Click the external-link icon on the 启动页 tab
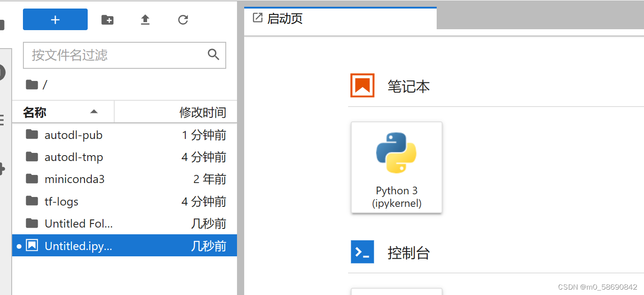This screenshot has height=295, width=644. (257, 17)
